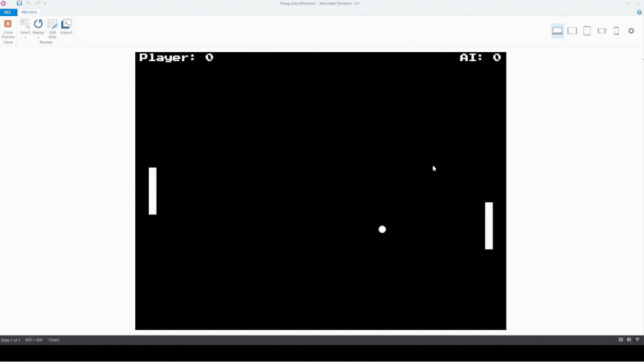Switch to Story View via status bar icon
The width and height of the screenshot is (644, 362).
coord(621,339)
